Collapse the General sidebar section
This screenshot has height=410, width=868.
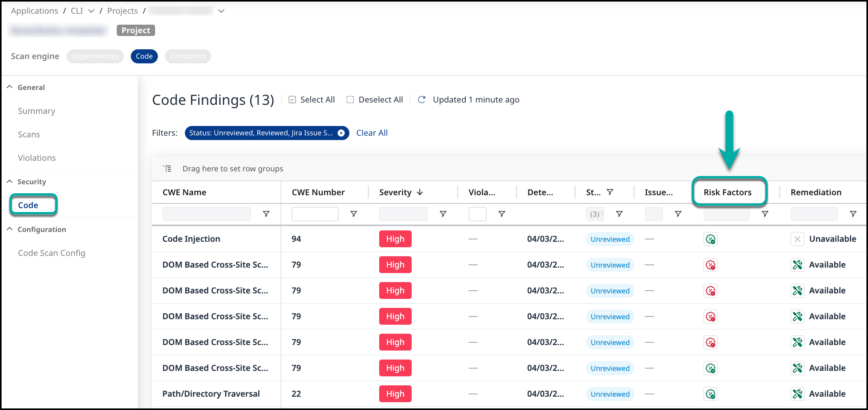10,87
